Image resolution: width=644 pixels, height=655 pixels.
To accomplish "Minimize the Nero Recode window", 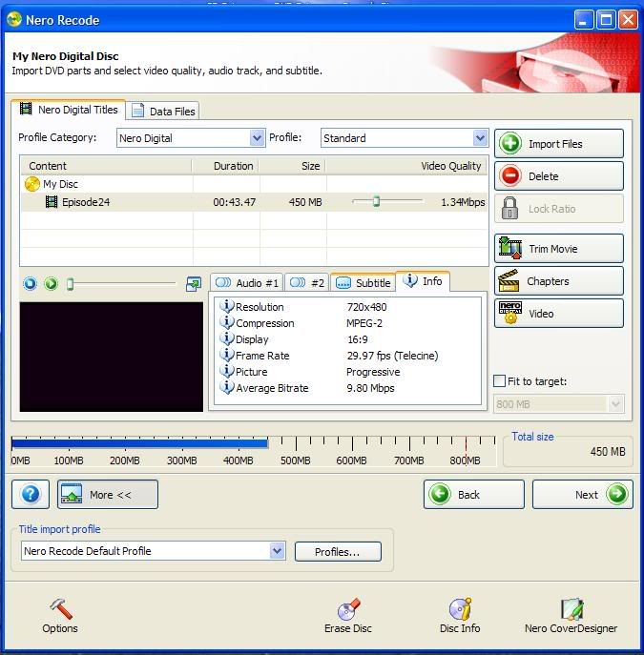I will pos(583,20).
